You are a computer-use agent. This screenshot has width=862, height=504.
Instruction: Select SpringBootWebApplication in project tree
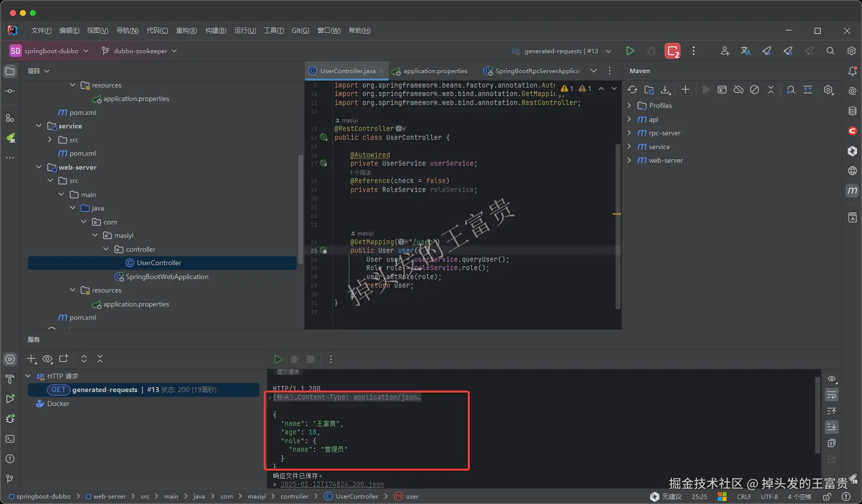coord(162,277)
